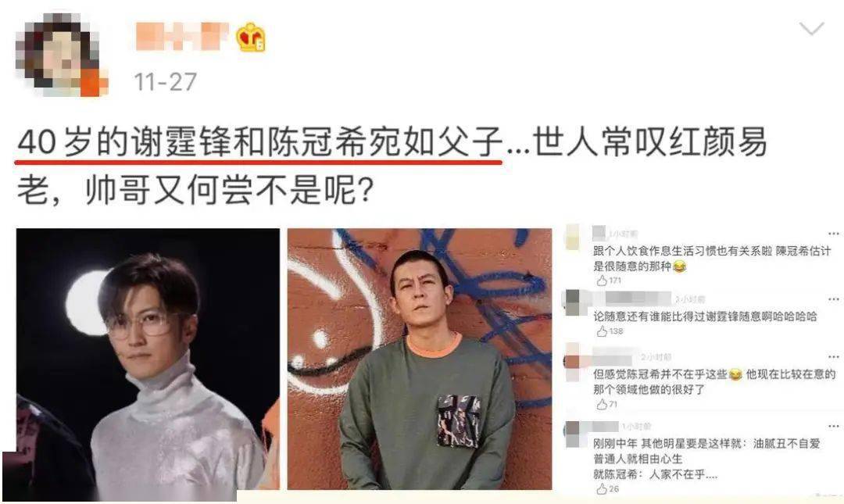This screenshot has height=504, width=844.
Task: Tap the second commenter's avatar
Action: tap(573, 302)
